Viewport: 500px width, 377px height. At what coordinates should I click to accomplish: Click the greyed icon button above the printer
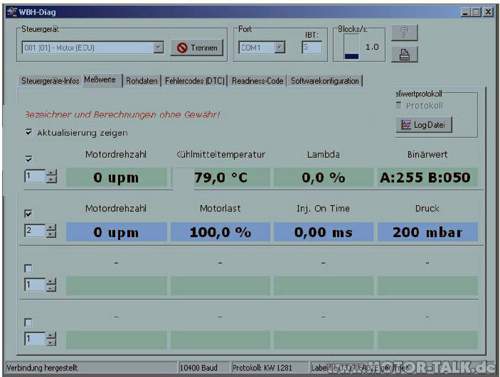pyautogui.click(x=404, y=33)
